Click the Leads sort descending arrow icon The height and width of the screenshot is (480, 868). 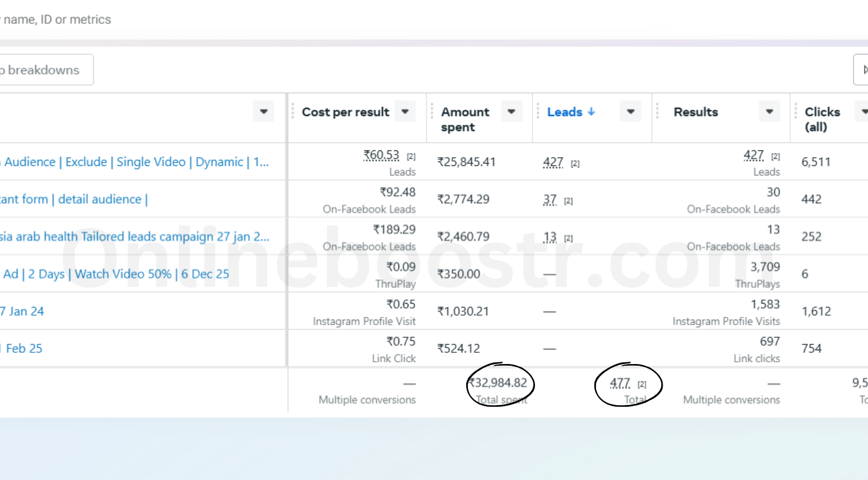(x=592, y=112)
